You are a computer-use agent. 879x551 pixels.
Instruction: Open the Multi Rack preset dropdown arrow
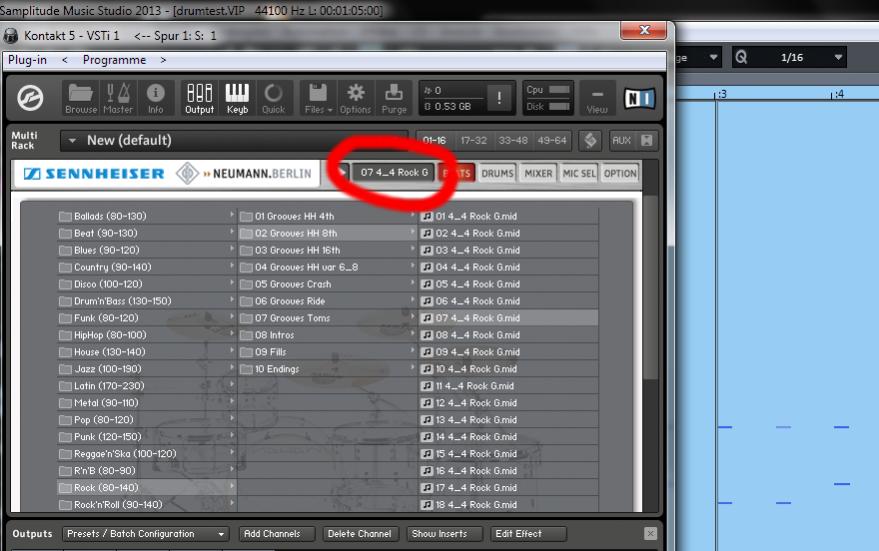pyautogui.click(x=72, y=141)
